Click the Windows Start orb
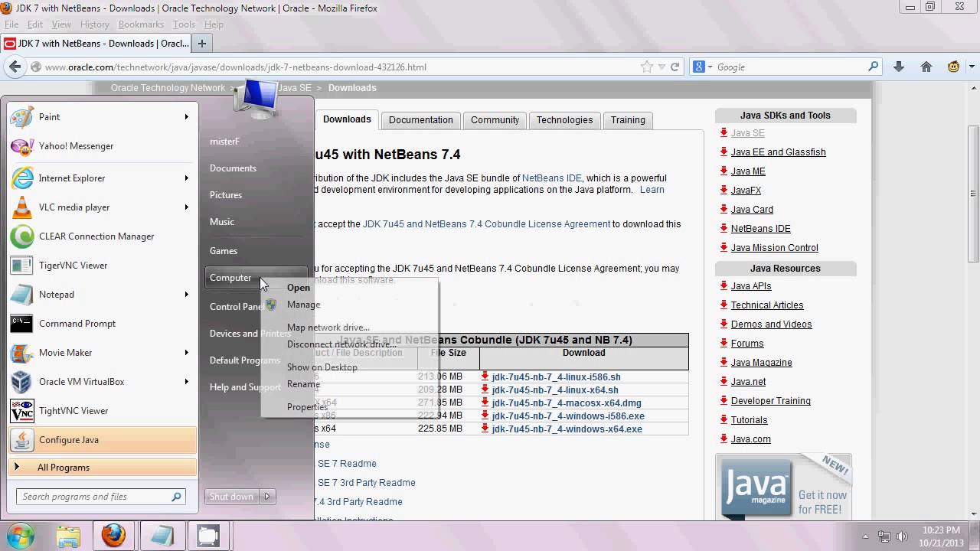 (21, 535)
